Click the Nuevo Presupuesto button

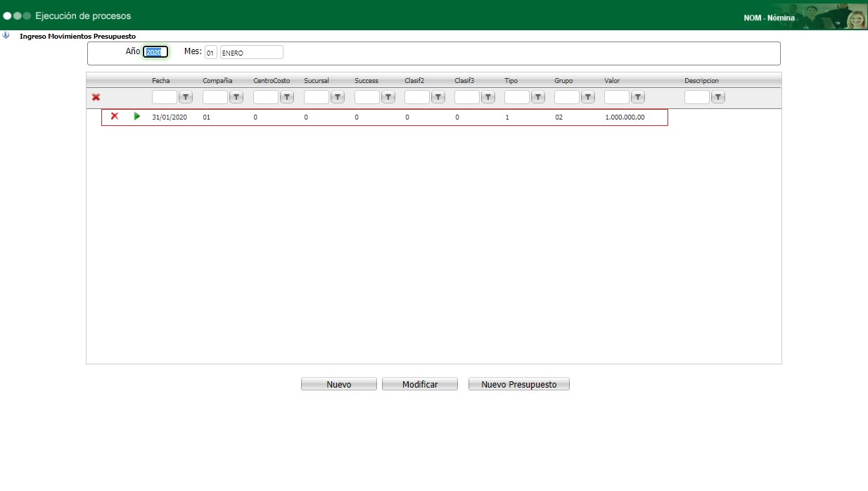coord(519,384)
